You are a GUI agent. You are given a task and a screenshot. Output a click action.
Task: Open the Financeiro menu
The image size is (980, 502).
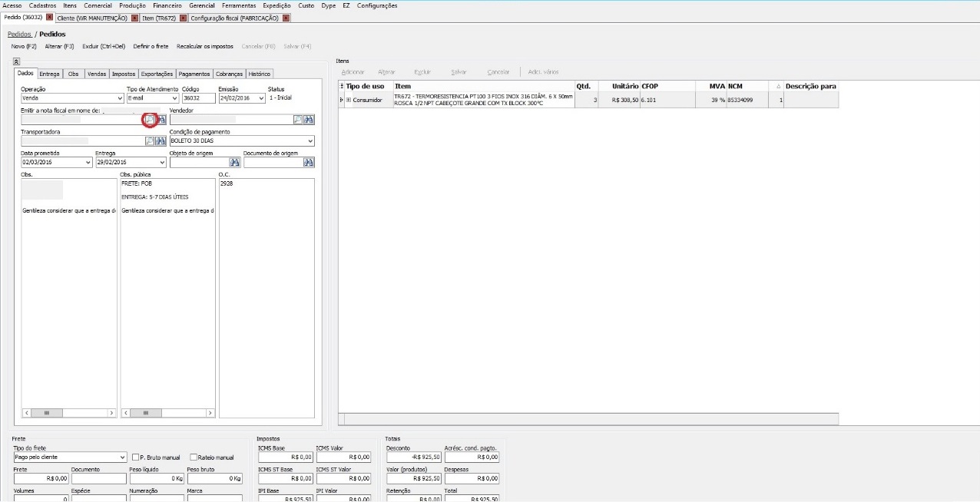click(167, 5)
